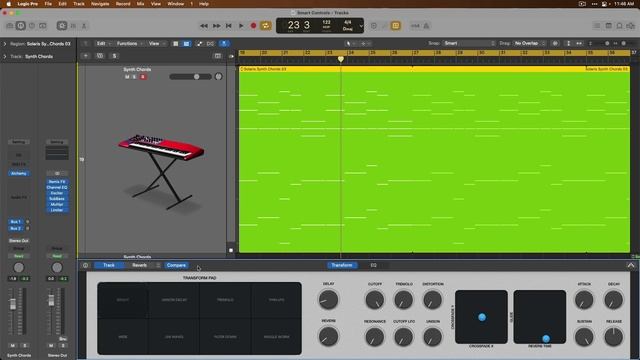This screenshot has height=360, width=640.
Task: Toggle the yellow Cycle mode button
Action: [266, 26]
